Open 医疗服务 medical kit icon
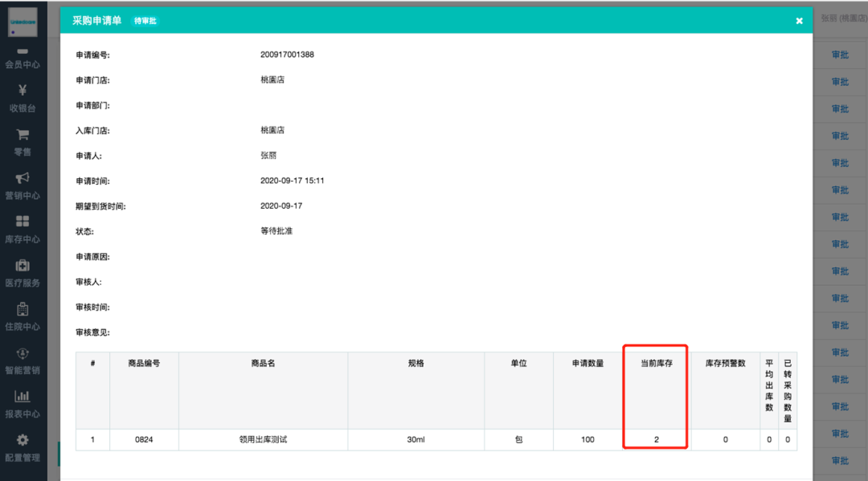The height and width of the screenshot is (481, 868). (x=23, y=265)
